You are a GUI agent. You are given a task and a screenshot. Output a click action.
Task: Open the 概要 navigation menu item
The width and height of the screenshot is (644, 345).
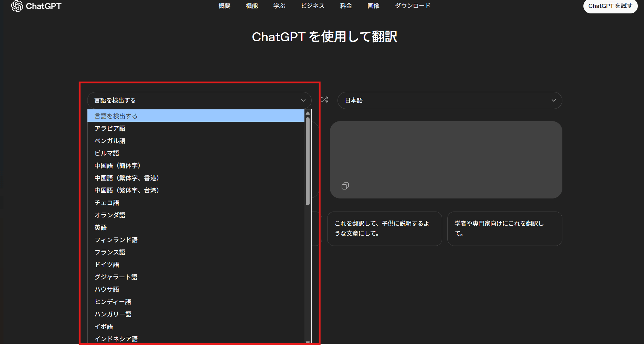pos(224,6)
